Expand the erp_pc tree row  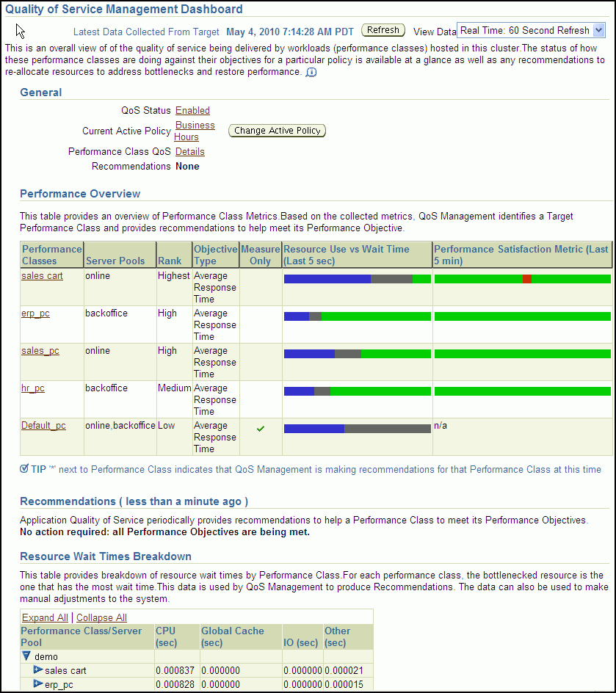38,684
